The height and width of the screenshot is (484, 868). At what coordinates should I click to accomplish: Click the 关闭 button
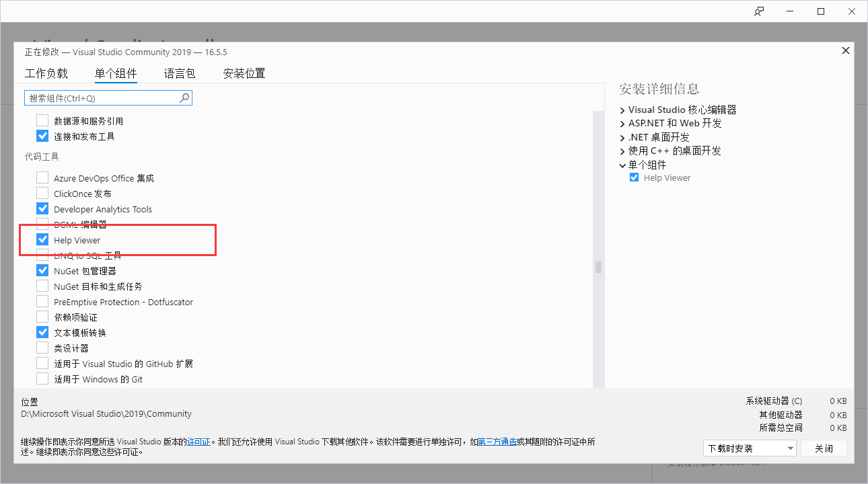(824, 448)
